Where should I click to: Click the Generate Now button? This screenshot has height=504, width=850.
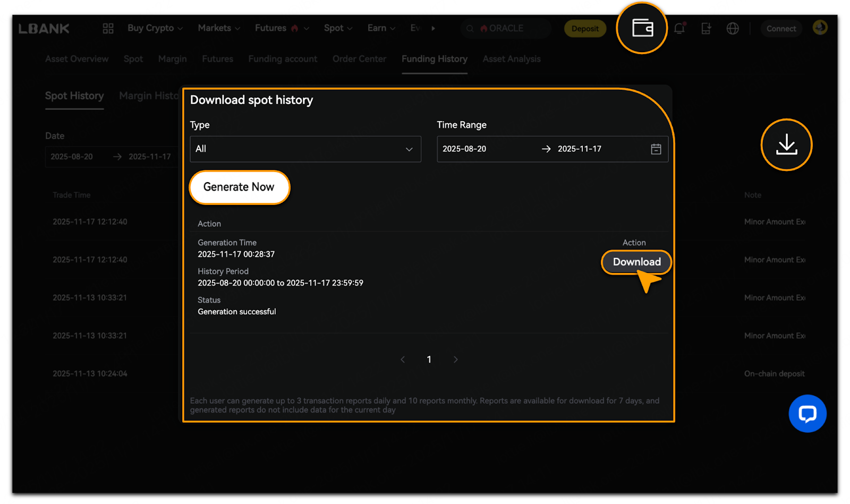tap(239, 187)
